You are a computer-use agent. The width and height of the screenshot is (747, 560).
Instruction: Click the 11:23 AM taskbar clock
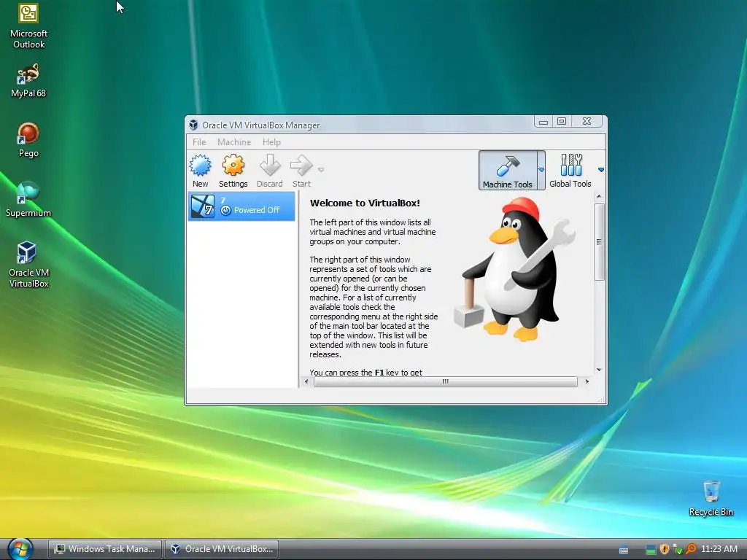click(x=719, y=549)
